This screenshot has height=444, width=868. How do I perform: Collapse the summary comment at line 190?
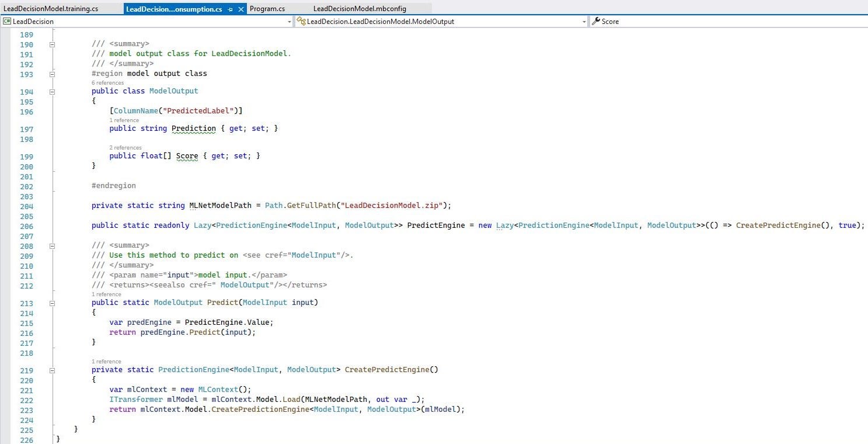[x=52, y=44]
